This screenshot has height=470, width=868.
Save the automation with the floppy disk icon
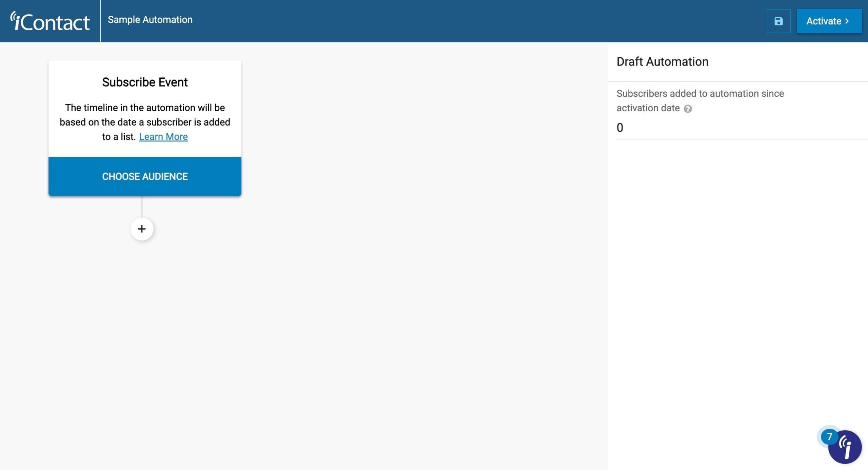(x=778, y=21)
